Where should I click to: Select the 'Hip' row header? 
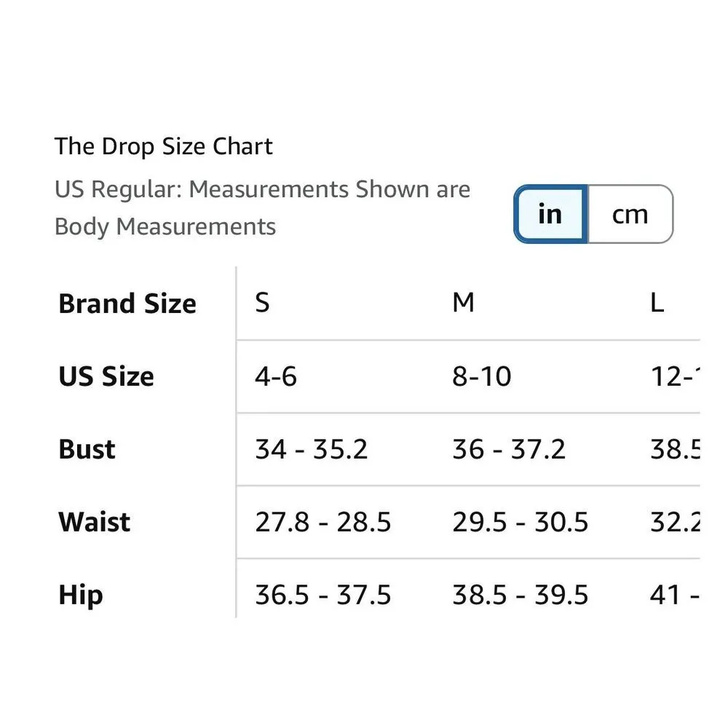coord(81,595)
